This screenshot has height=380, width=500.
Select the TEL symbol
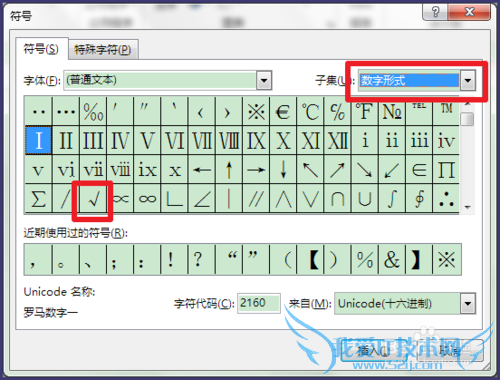point(419,111)
